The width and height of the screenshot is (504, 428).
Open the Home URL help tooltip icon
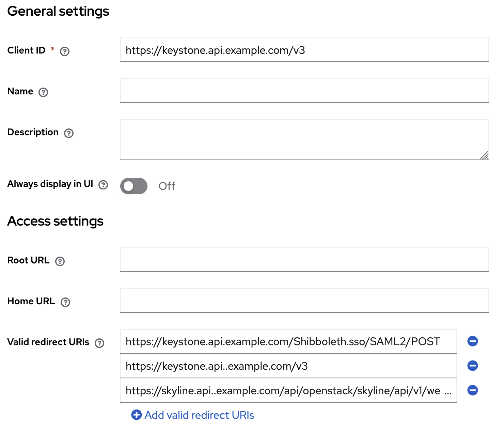65,302
